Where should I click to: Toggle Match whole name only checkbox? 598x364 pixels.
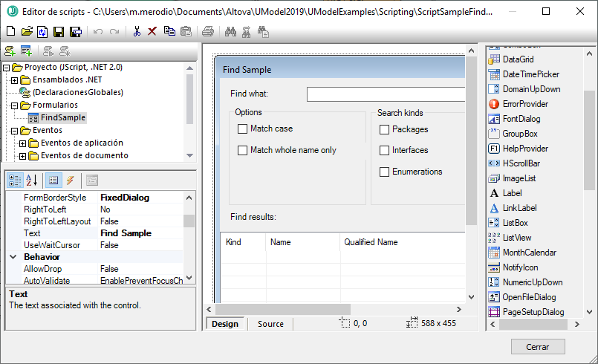pyautogui.click(x=242, y=150)
